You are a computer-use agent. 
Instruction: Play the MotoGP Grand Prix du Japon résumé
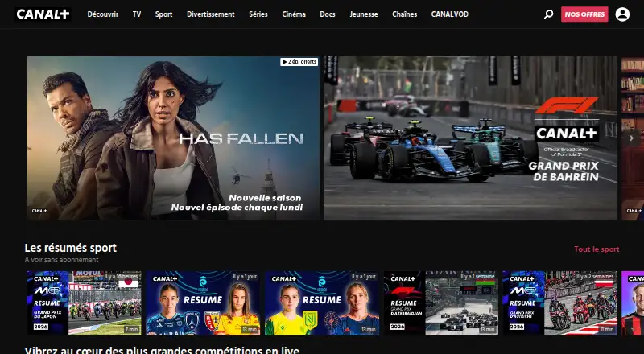click(85, 303)
